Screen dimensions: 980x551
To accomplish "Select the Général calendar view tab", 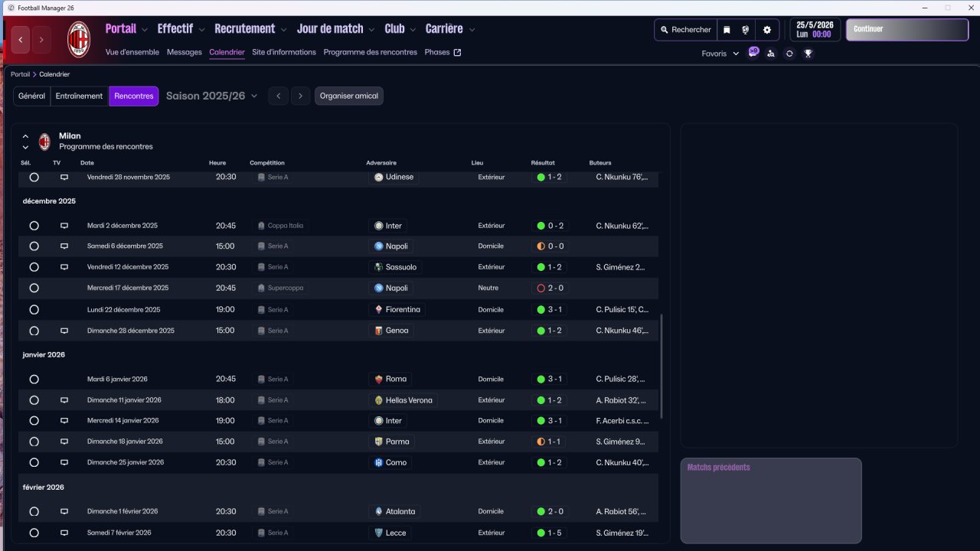I will (x=32, y=96).
